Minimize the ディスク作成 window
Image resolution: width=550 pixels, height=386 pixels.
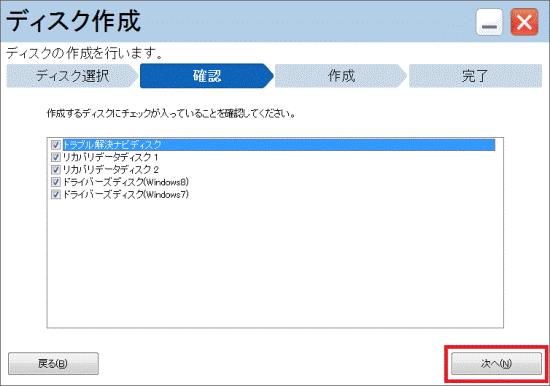489,22
